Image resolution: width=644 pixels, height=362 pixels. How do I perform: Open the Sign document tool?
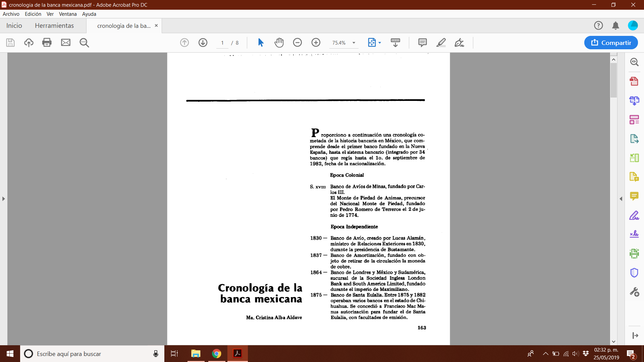click(x=459, y=43)
